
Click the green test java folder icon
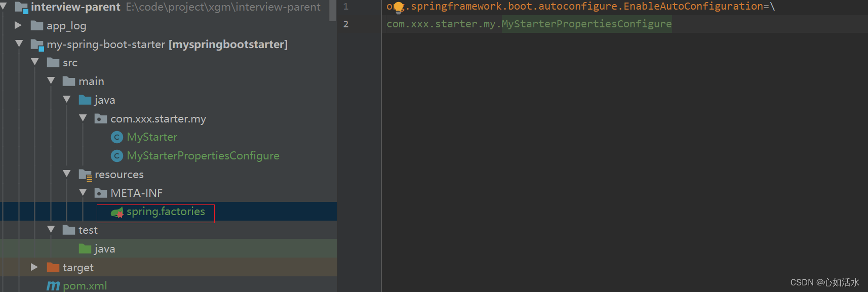coord(85,248)
